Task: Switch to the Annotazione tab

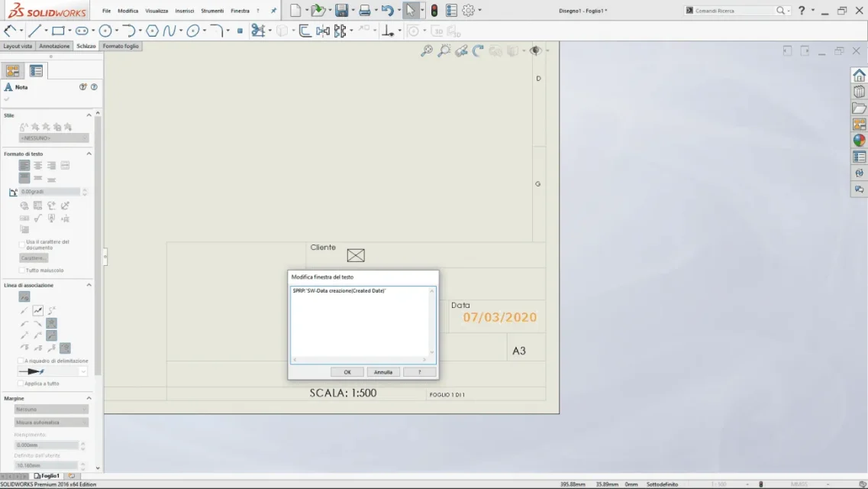Action: pos(54,46)
